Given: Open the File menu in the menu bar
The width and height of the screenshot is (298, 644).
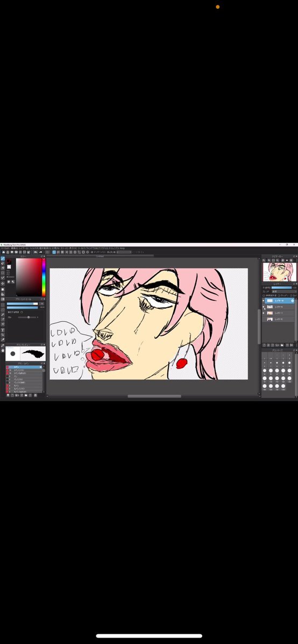Looking at the screenshot, I should tap(5, 249).
